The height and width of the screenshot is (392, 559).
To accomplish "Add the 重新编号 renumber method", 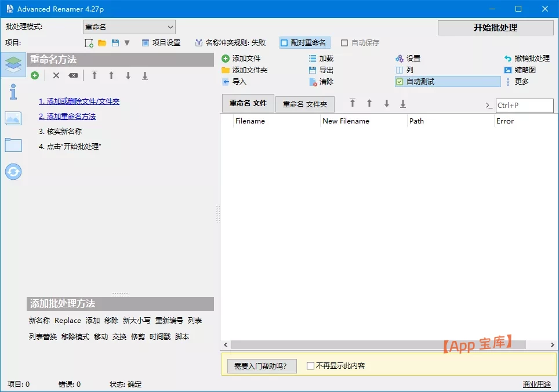I will pos(169,320).
